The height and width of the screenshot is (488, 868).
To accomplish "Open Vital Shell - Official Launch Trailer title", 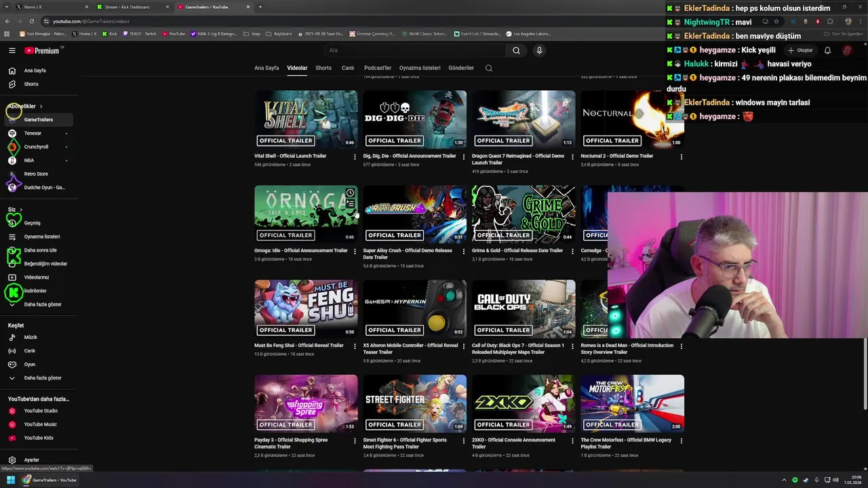I will tap(290, 156).
